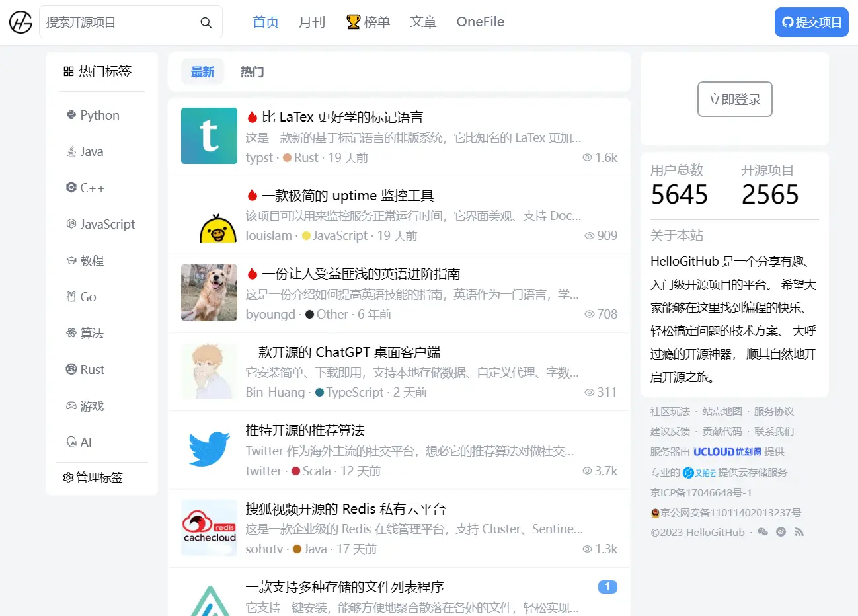Open the 榜单 rankings page
Screen dimensions: 858x616
coord(368,22)
